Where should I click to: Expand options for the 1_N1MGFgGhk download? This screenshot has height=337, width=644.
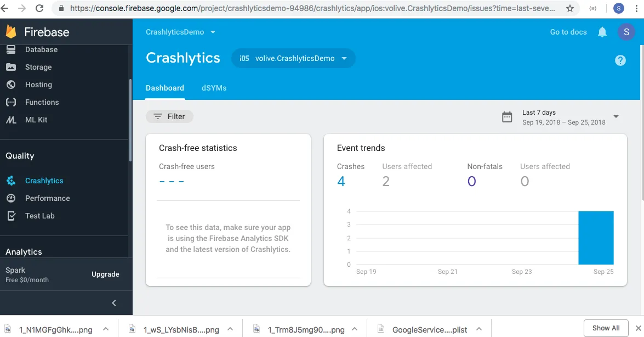coord(106,329)
